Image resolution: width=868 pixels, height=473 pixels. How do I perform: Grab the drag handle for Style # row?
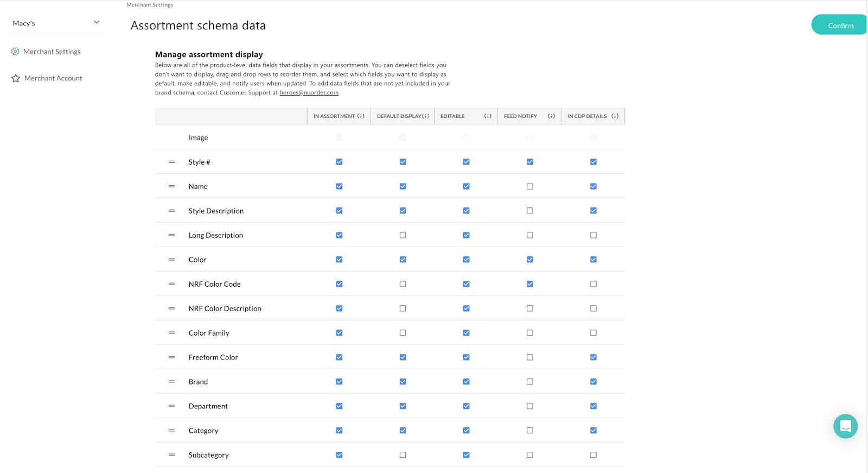172,162
